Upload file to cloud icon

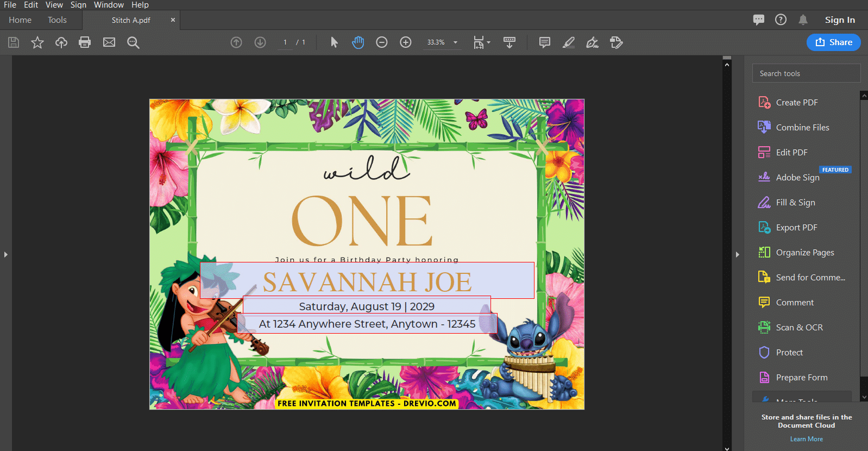(61, 42)
